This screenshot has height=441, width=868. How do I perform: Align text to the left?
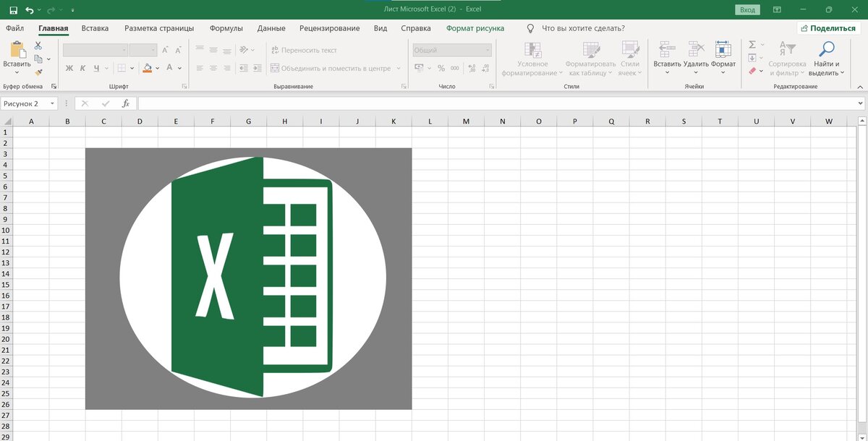[x=199, y=68]
